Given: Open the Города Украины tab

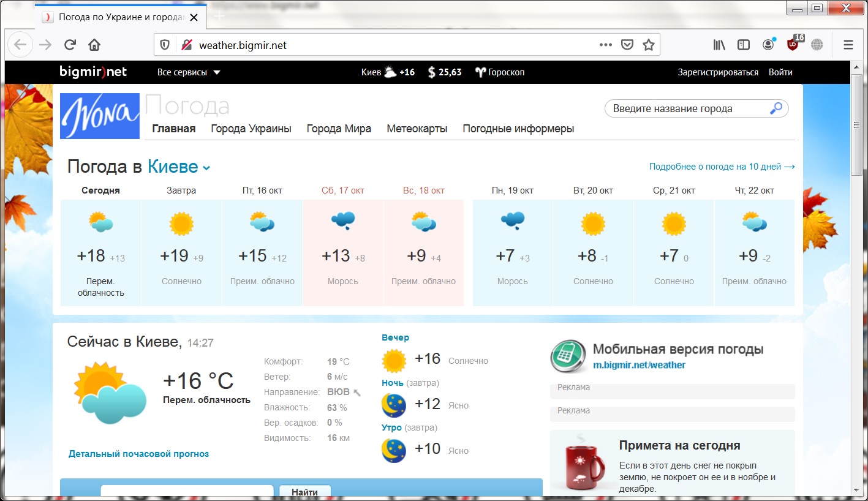Looking at the screenshot, I should click(x=251, y=129).
